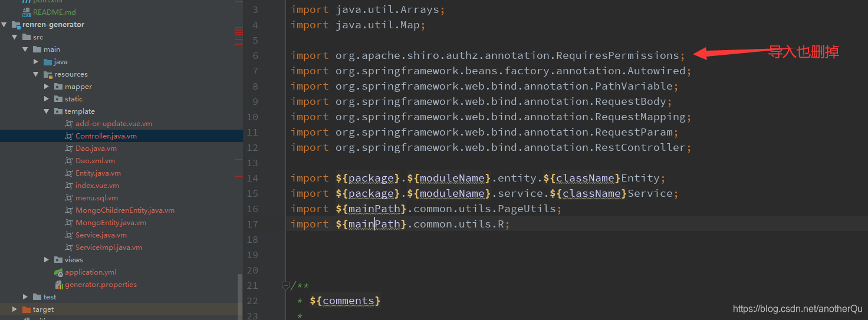Click the Entity.java.vm file icon
The height and width of the screenshot is (320, 868).
pos(69,173)
